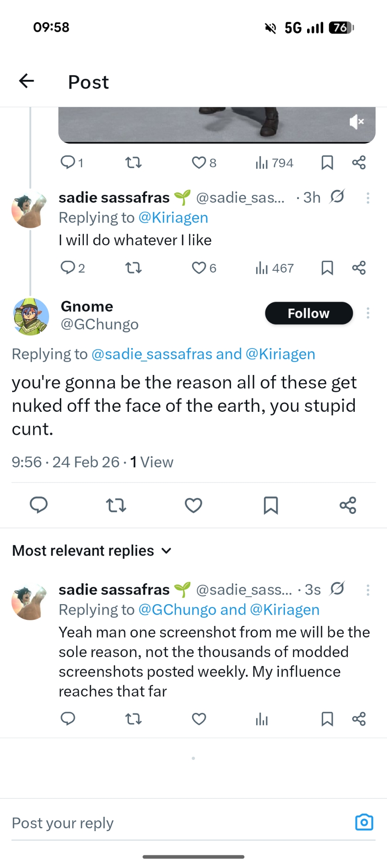387x868 pixels.
Task: Open the @Kiriagen link under the 3h reply
Action: [173, 217]
